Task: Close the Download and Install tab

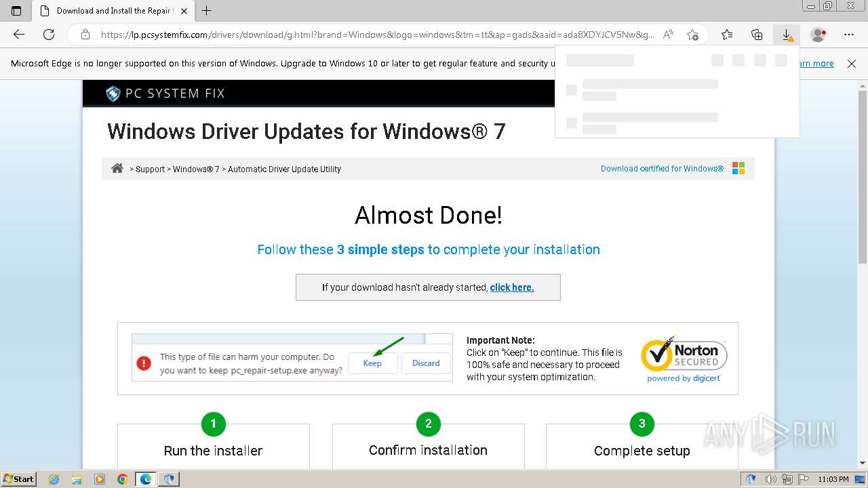Action: point(184,11)
